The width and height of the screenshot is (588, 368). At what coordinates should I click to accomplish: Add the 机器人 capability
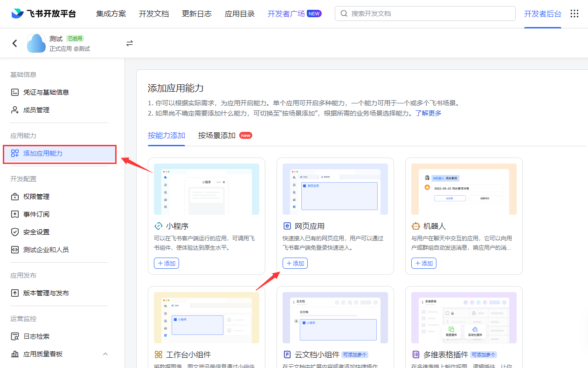(x=424, y=263)
